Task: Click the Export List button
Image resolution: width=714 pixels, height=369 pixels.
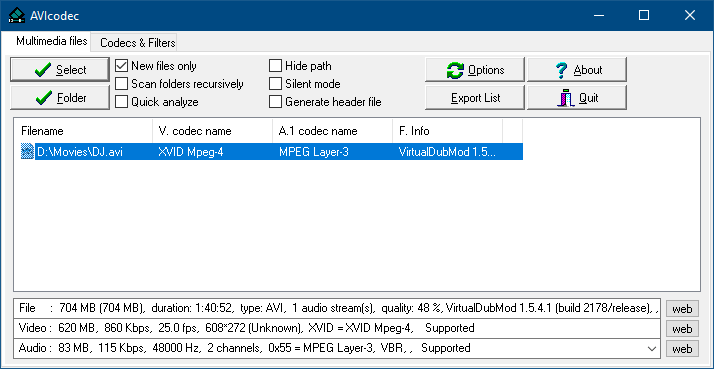Action: click(x=474, y=97)
